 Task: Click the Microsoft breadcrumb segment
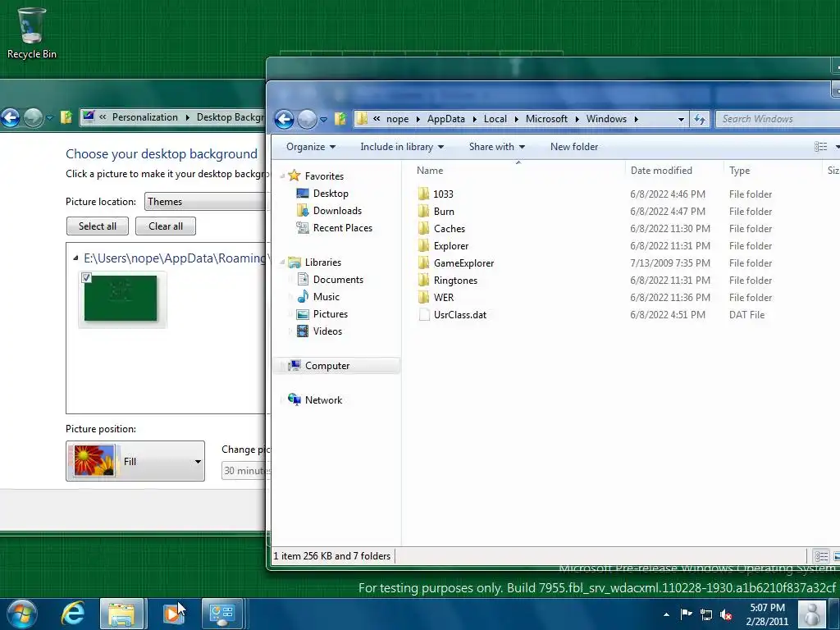(546, 119)
